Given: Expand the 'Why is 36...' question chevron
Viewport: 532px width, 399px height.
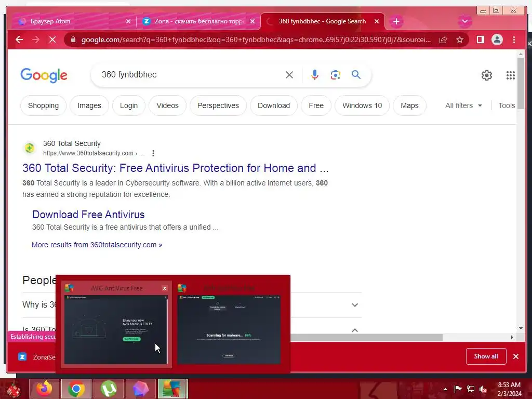Looking at the screenshot, I should (354, 305).
